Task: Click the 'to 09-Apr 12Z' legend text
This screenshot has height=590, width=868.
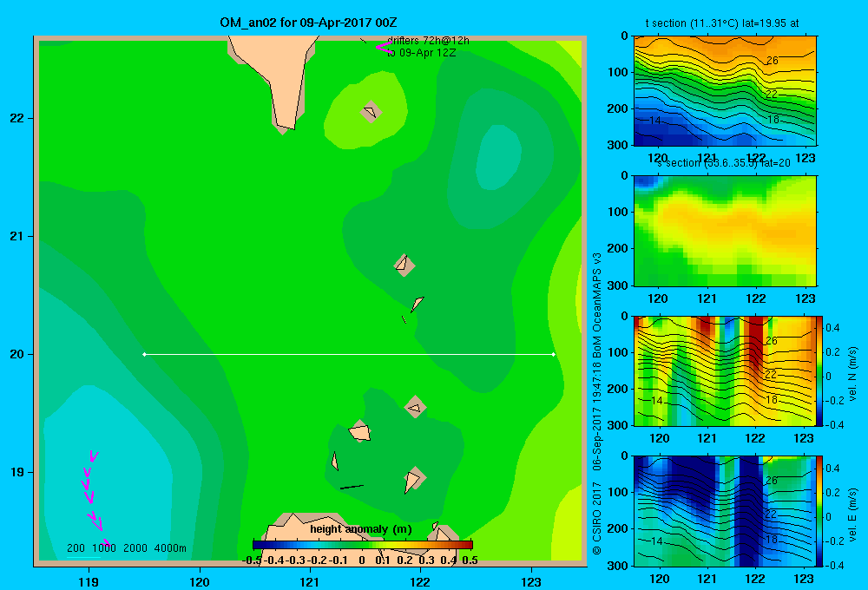Action: [421, 53]
